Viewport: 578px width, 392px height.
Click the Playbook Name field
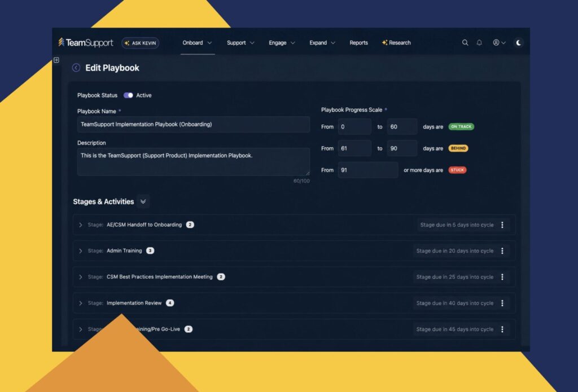coord(194,125)
